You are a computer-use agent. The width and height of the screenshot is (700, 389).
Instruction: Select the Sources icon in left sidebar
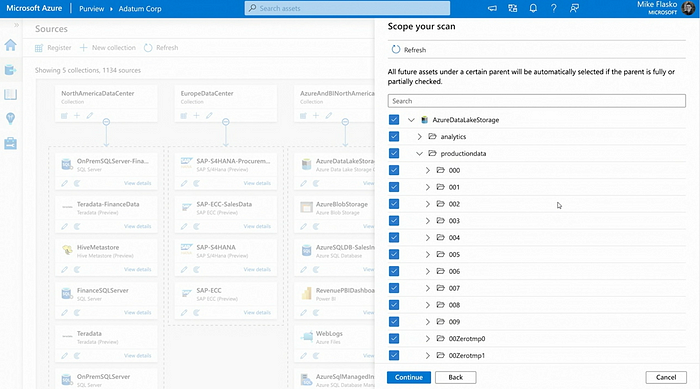click(x=10, y=70)
